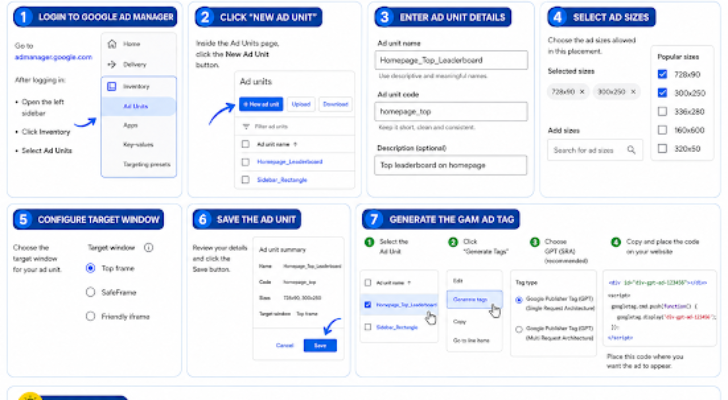Check the Sidebar_Rectangle checkbox in step 7

(368, 327)
